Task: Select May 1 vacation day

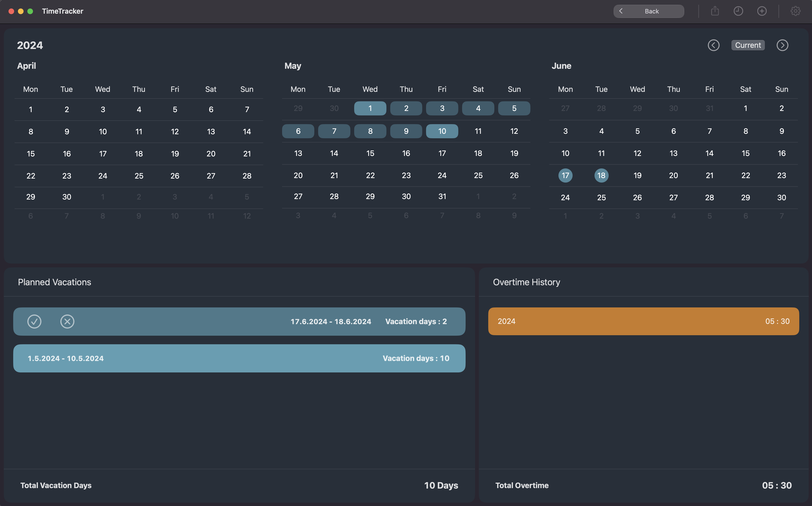Action: pyautogui.click(x=370, y=108)
